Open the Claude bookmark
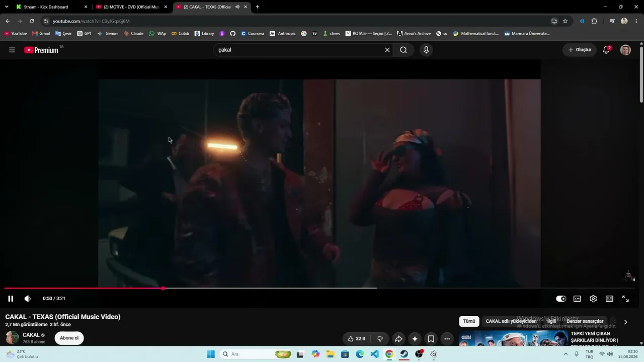The height and width of the screenshot is (362, 644). 133,34
